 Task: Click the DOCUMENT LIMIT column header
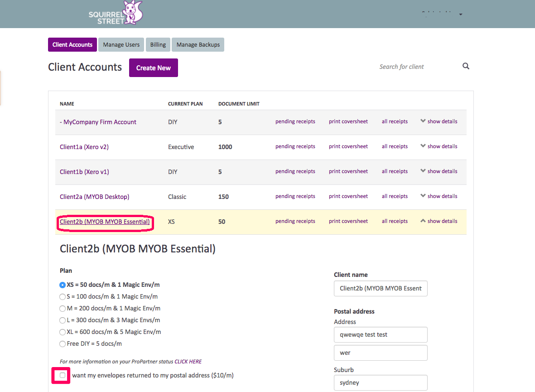pyautogui.click(x=239, y=104)
